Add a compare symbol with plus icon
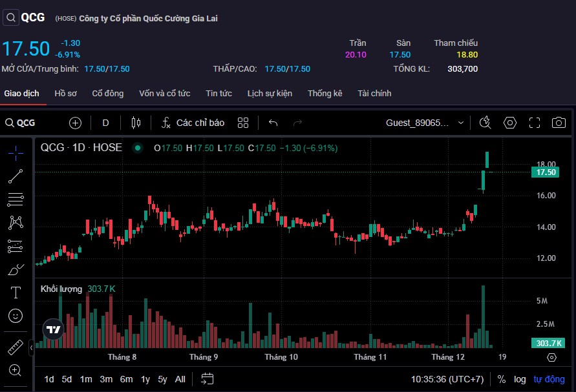This screenshot has height=392, width=576. [x=76, y=123]
